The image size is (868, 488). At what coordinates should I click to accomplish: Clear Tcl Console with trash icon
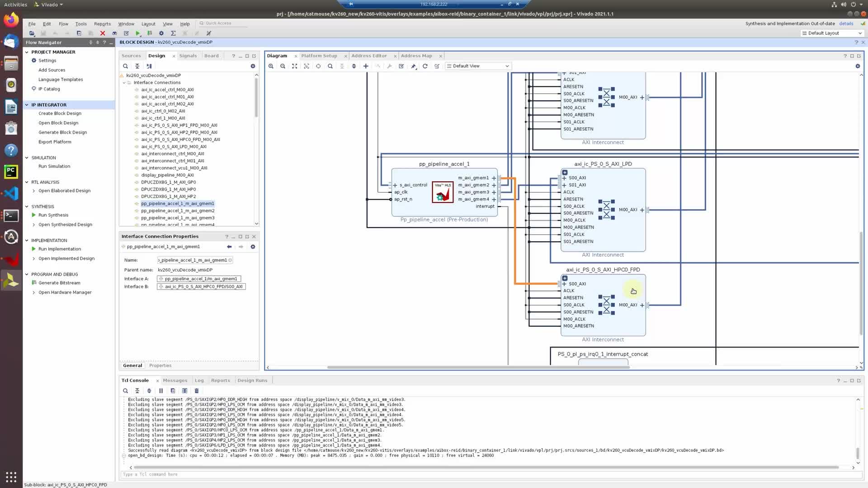(196, 391)
